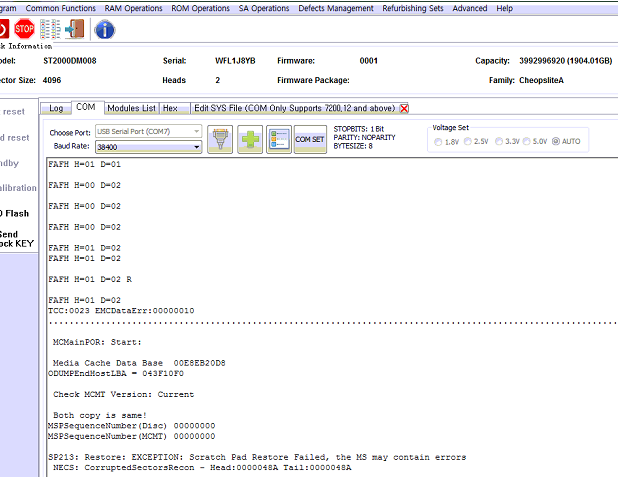
Task: Click the 'STOPBITS: 1 Bit' label
Action: (359, 129)
